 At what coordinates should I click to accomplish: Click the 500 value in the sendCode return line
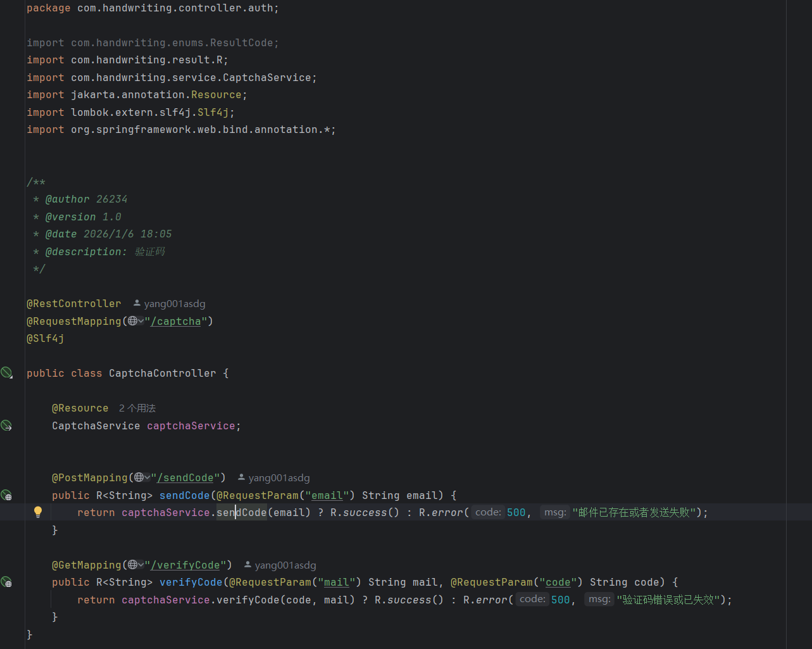tap(516, 512)
